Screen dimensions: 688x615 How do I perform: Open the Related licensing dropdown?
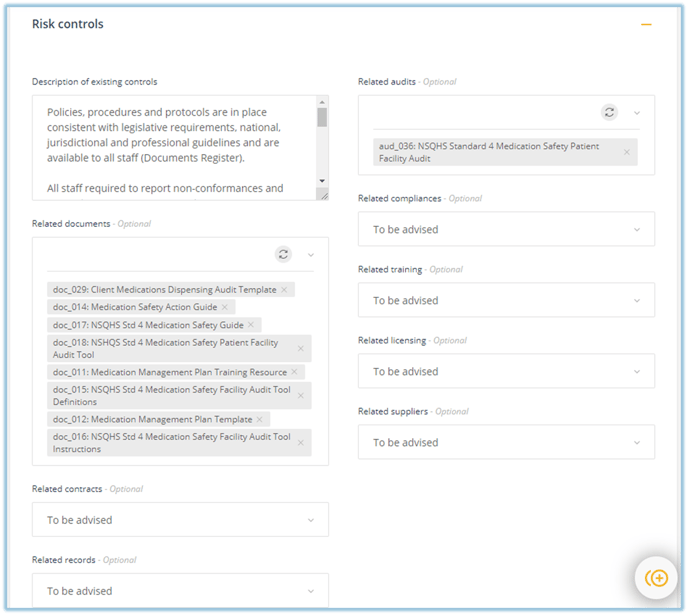coord(506,371)
